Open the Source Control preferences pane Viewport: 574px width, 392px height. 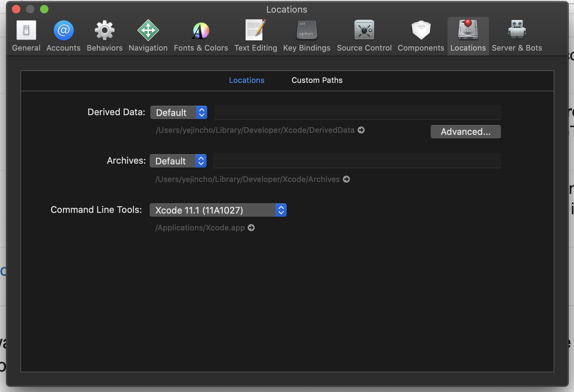coord(364,36)
